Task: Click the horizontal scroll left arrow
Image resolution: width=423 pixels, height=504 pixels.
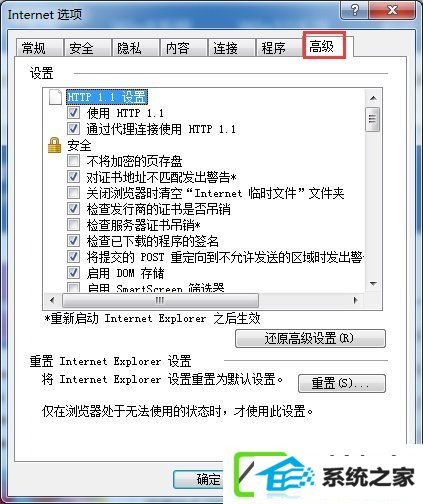Action: 52,300
